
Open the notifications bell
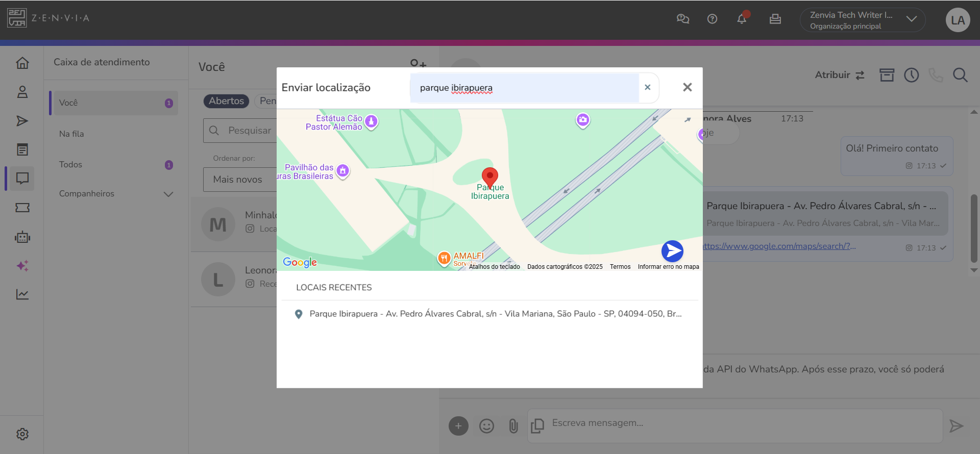(742, 18)
